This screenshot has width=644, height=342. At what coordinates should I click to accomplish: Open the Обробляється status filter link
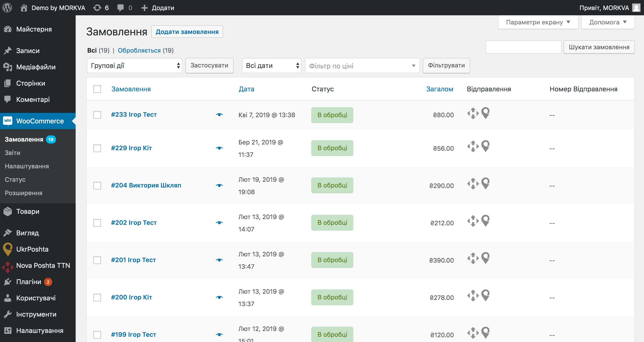point(139,50)
